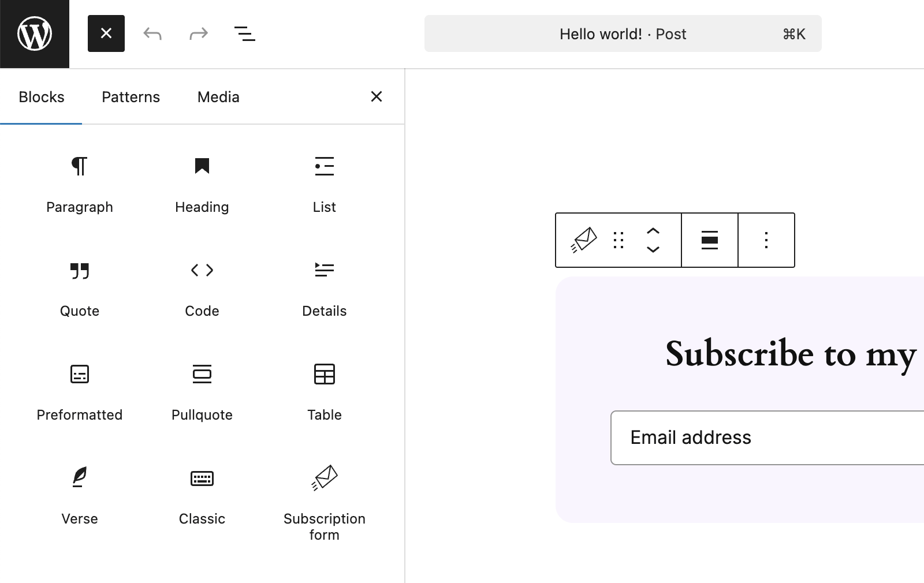
Task: Redo the last undone change
Action: tap(199, 33)
